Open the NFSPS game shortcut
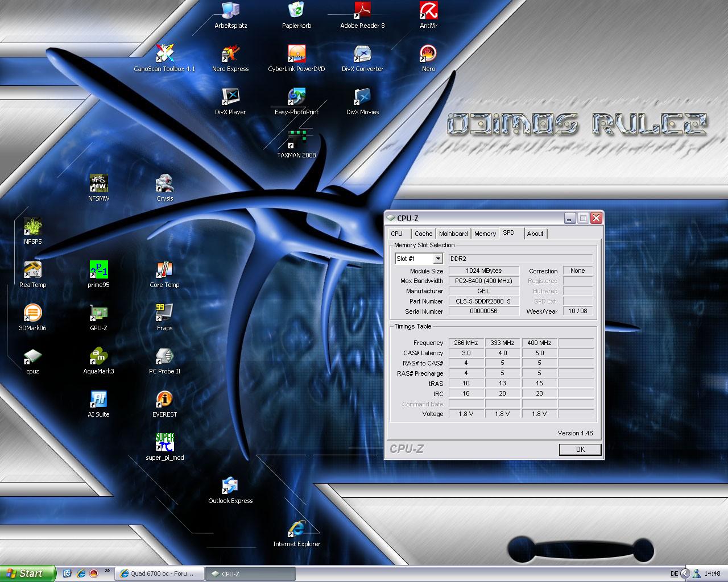This screenshot has width=728, height=582. [32, 231]
